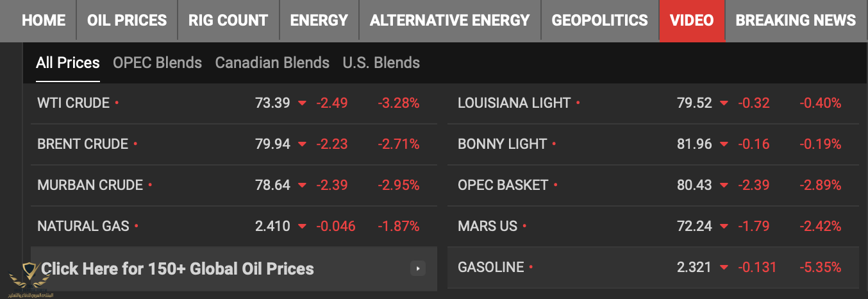This screenshot has width=868, height=299.
Task: Open the Louisiana Light price row
Action: (x=653, y=103)
